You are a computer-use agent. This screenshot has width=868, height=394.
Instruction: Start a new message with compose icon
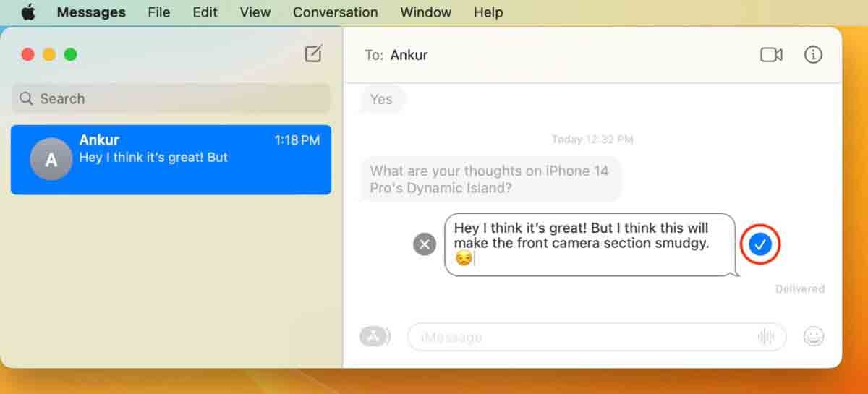click(x=313, y=53)
